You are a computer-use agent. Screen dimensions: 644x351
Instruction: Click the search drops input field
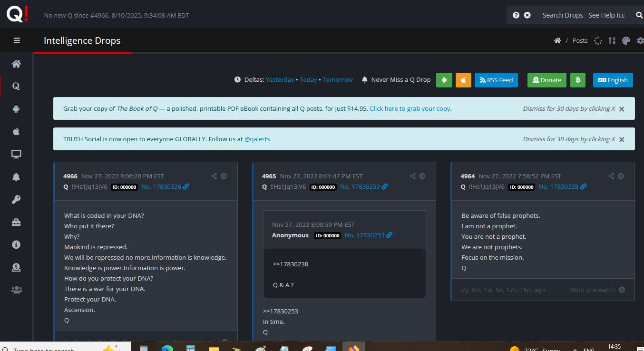(x=584, y=15)
